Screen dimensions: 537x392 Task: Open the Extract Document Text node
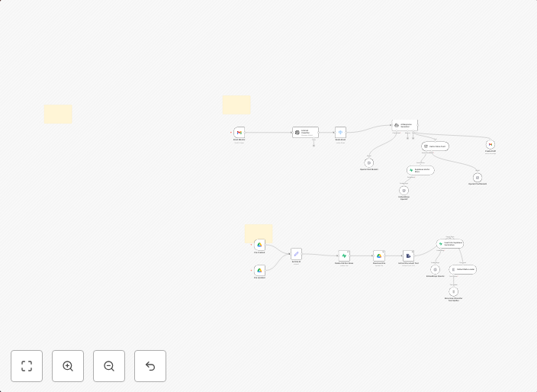coord(408,255)
